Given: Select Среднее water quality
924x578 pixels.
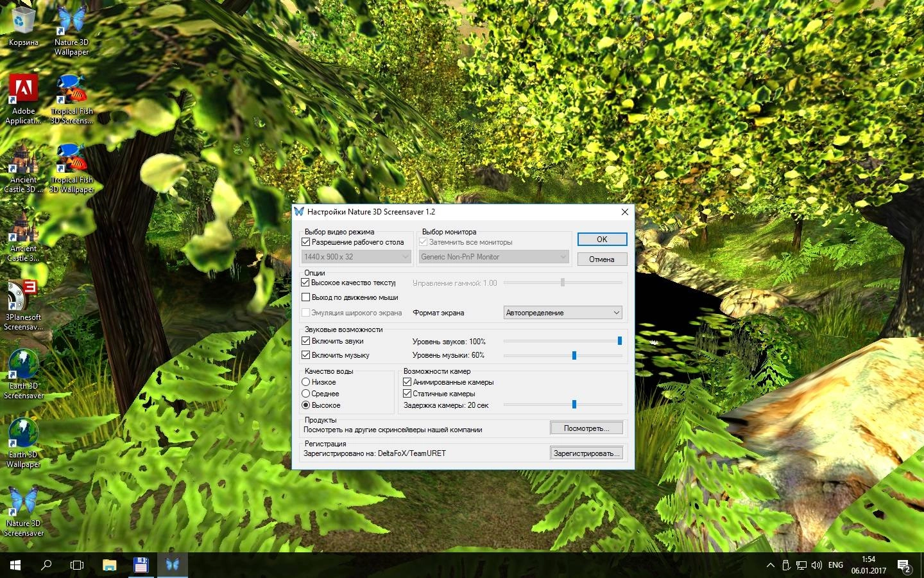Looking at the screenshot, I should coord(306,394).
